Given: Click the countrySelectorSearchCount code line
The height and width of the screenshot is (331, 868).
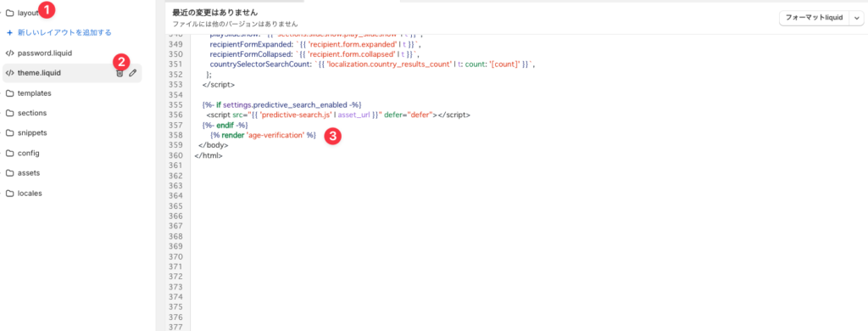Looking at the screenshot, I should click(374, 65).
